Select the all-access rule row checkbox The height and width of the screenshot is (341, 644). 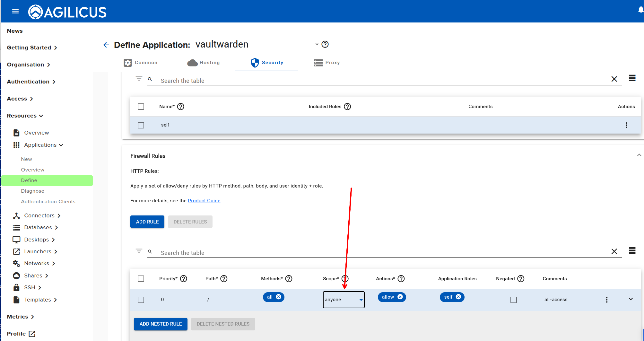coord(141,300)
